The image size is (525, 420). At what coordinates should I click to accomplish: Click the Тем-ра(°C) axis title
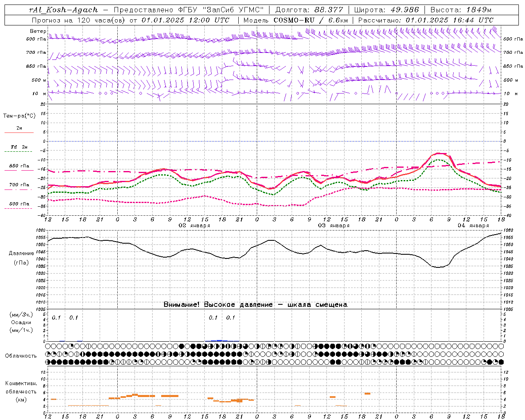[19, 116]
